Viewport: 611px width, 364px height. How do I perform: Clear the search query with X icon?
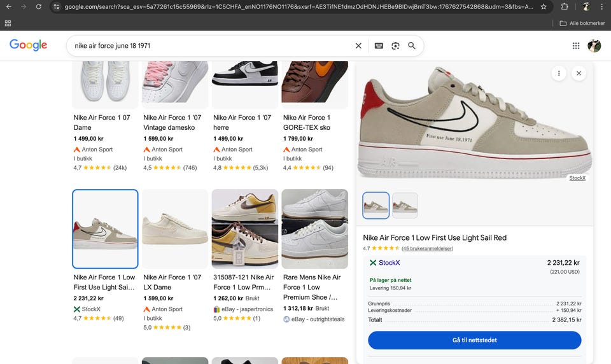[x=358, y=46]
